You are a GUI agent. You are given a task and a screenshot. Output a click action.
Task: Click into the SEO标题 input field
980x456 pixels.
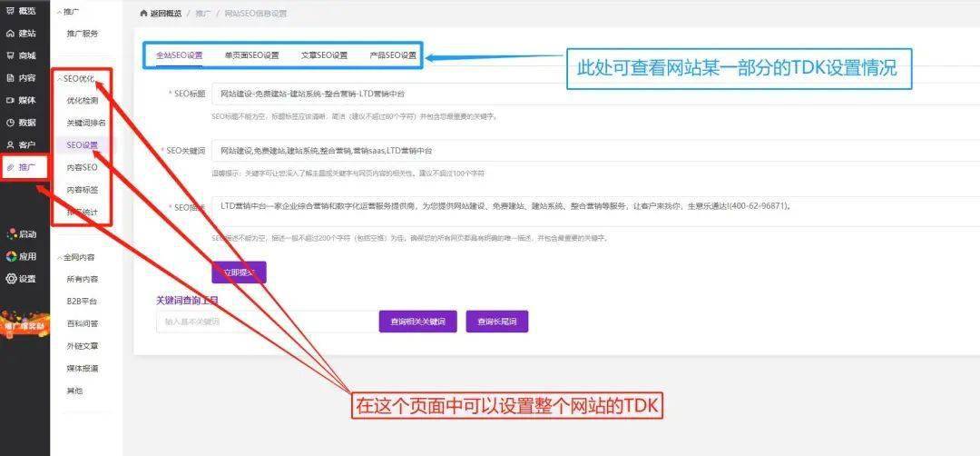595,94
